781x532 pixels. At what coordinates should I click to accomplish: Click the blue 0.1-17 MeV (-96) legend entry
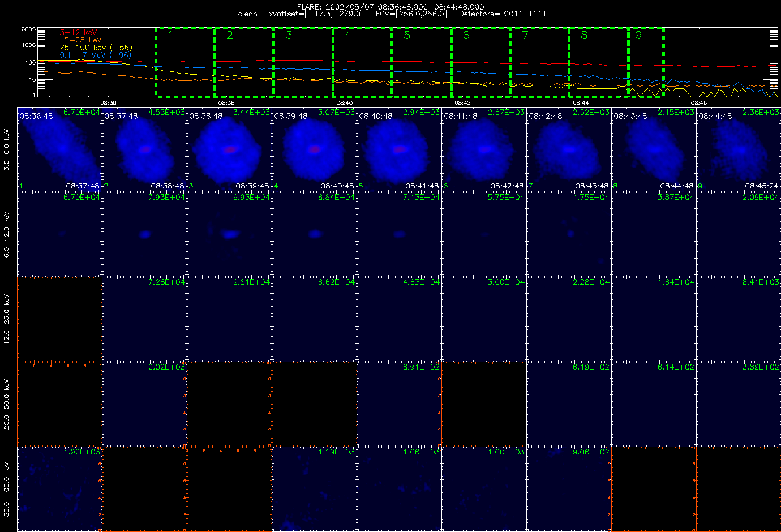96,55
